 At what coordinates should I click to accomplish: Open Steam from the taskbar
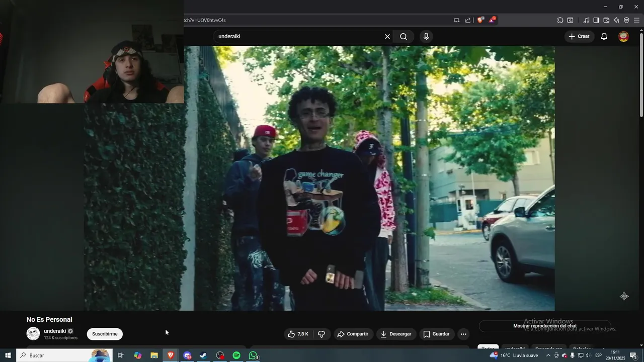203,355
